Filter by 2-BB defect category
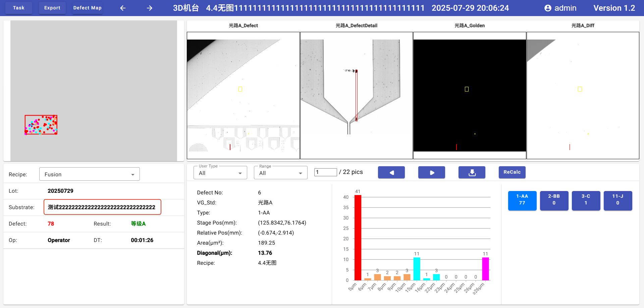This screenshot has height=308, width=644. [554, 200]
